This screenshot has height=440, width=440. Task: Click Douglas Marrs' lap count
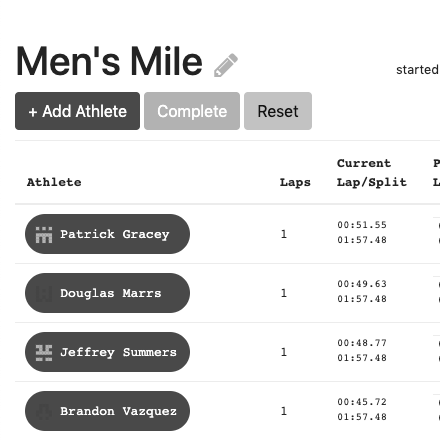click(284, 293)
